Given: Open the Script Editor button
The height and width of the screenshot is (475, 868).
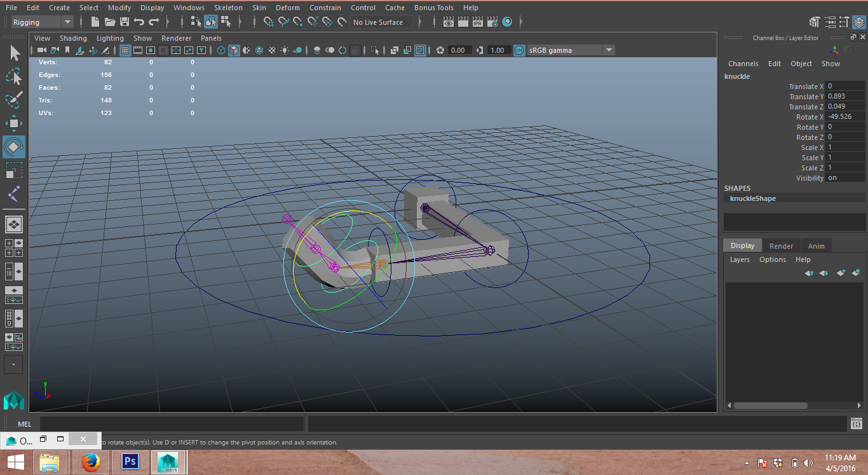Looking at the screenshot, I should [x=856, y=424].
